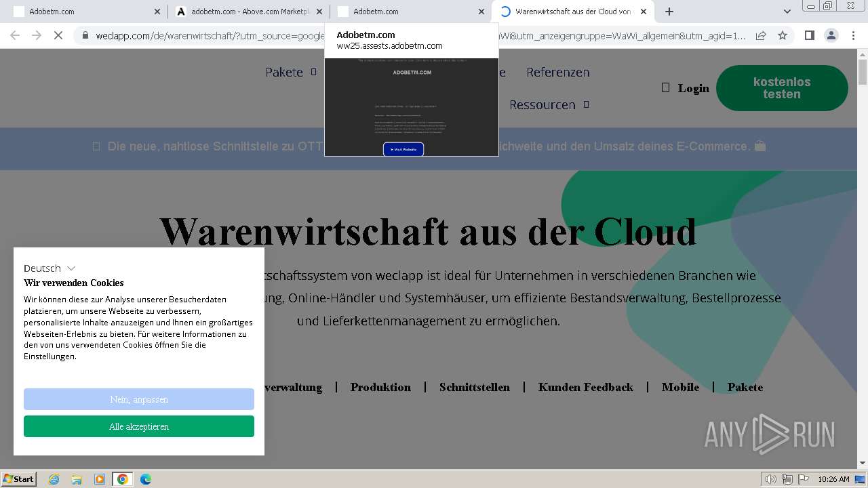Jump to the Pakete section link
868x488 pixels.
(x=745, y=387)
